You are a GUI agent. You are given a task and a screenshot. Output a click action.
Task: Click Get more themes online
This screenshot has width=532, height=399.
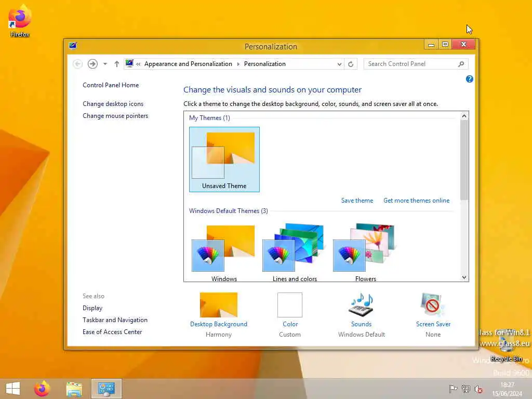[416, 201]
